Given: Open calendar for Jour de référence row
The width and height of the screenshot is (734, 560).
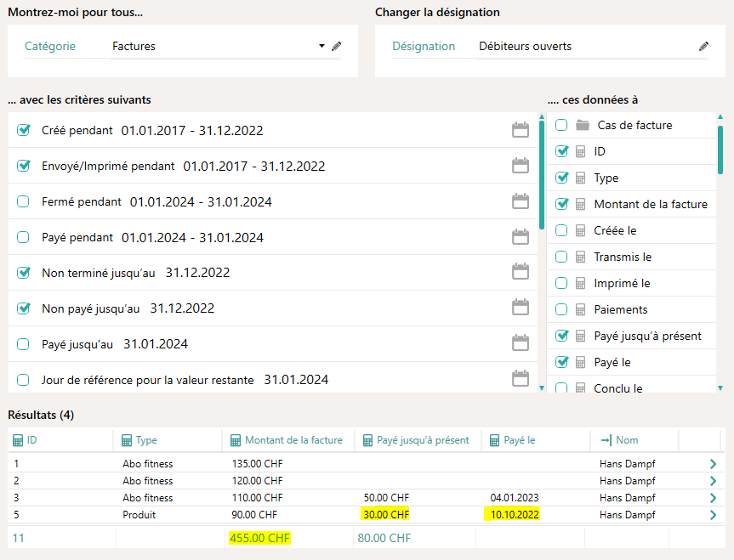Looking at the screenshot, I should [x=520, y=379].
